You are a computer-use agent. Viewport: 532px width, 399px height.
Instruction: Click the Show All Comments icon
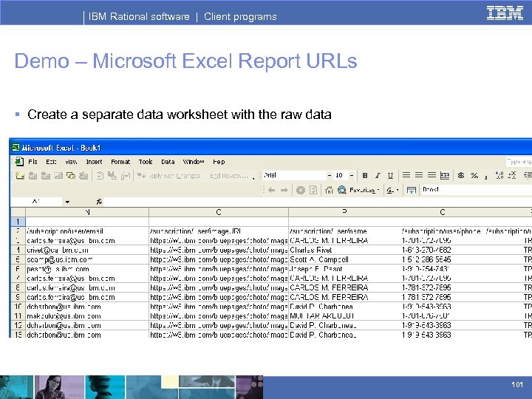pyautogui.click(x=71, y=175)
